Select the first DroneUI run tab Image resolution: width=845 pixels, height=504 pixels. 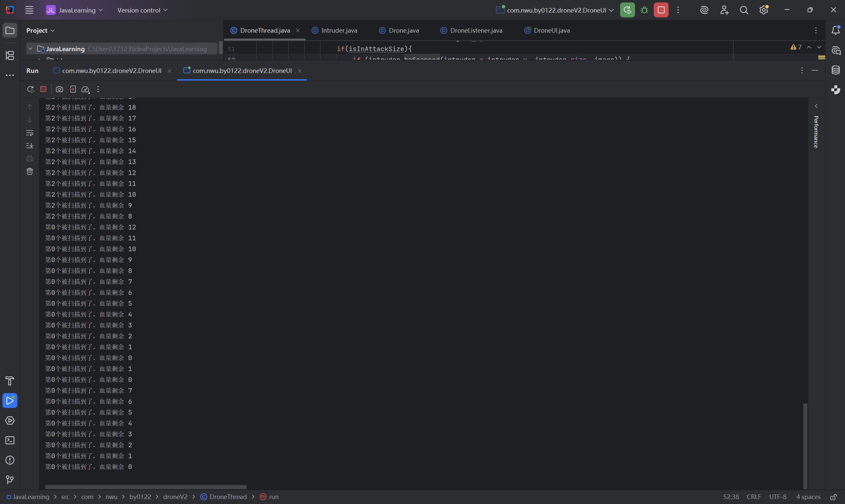111,71
